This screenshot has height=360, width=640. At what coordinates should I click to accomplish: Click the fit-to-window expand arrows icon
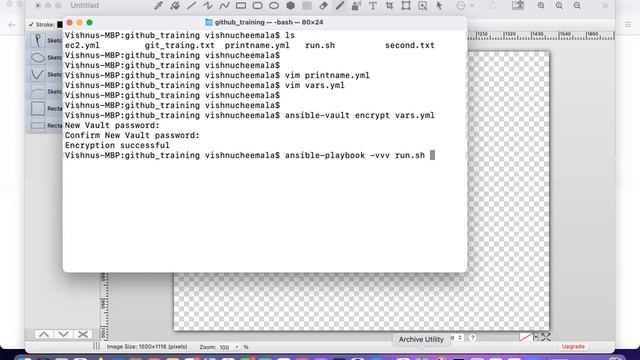(546, 337)
